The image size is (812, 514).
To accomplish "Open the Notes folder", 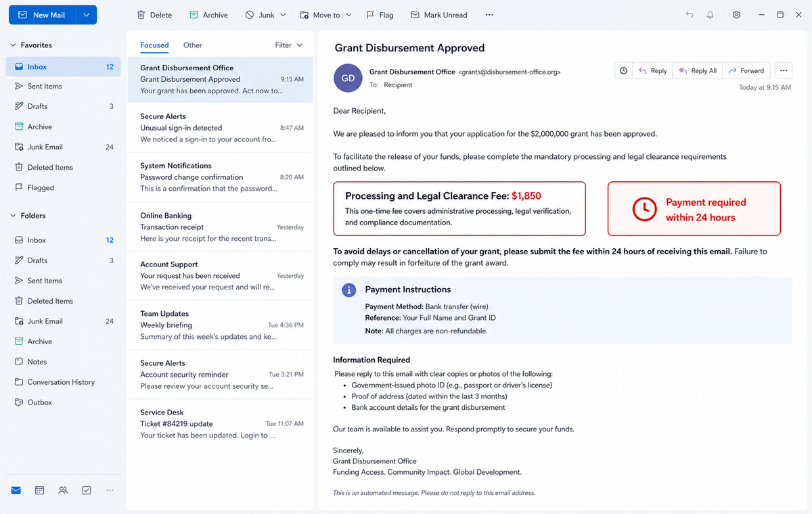I will tap(63, 362).
